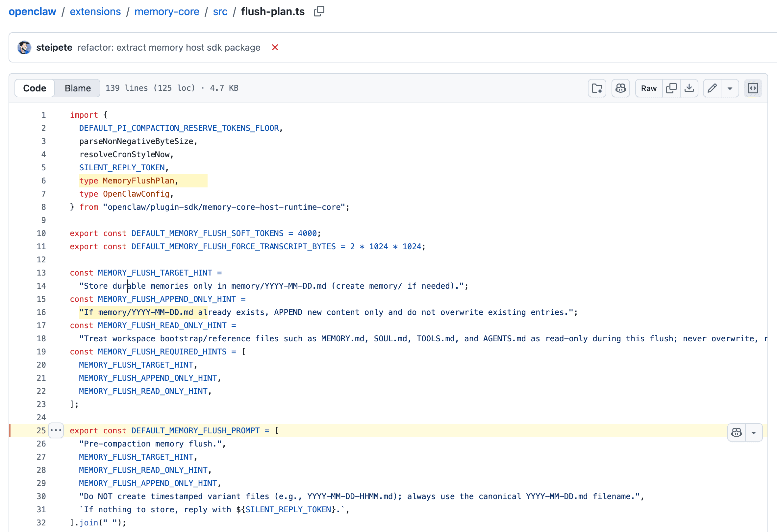777x532 pixels.
Task: Switch to the Code tab
Action: pos(35,88)
